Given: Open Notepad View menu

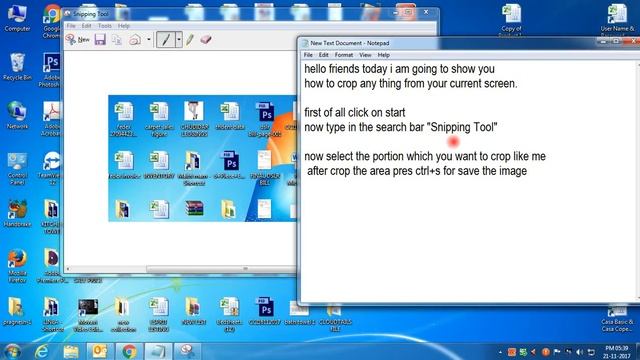Looking at the screenshot, I should pos(365,55).
